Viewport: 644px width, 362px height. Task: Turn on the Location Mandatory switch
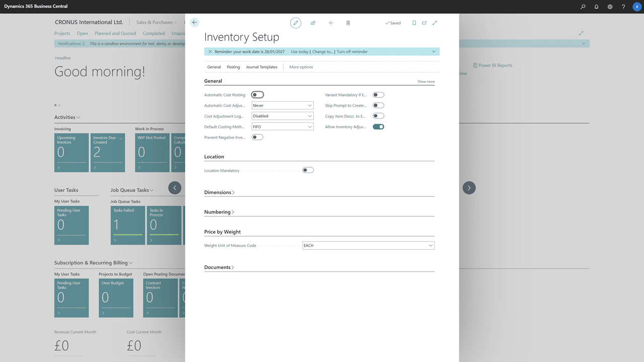point(307,170)
